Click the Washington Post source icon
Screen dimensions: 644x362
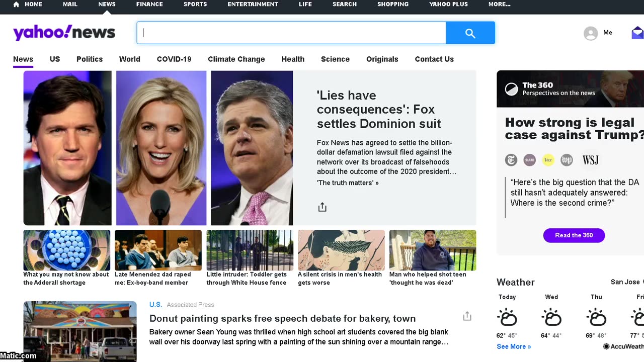pos(567,160)
